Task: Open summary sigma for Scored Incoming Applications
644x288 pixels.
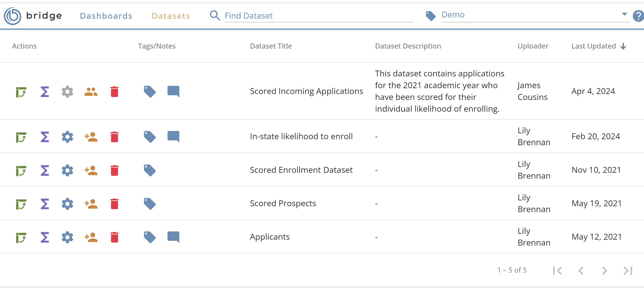Action: (x=45, y=92)
